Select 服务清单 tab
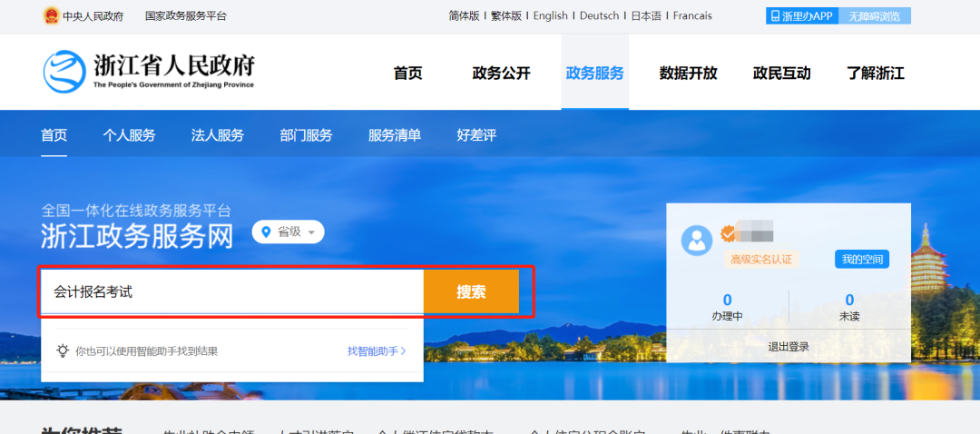 (x=395, y=135)
